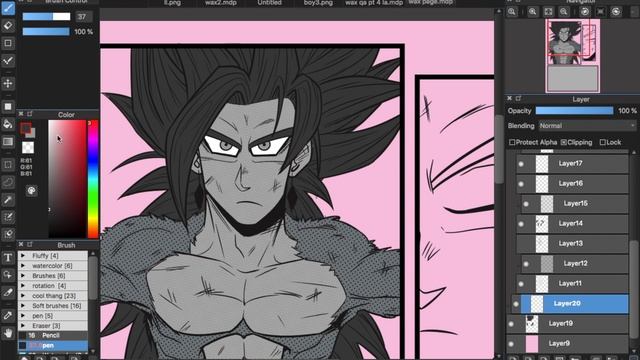Switch to wax qa pt 4 la.mdp tab
Viewport: 640px width, 360px height.
(374, 3)
